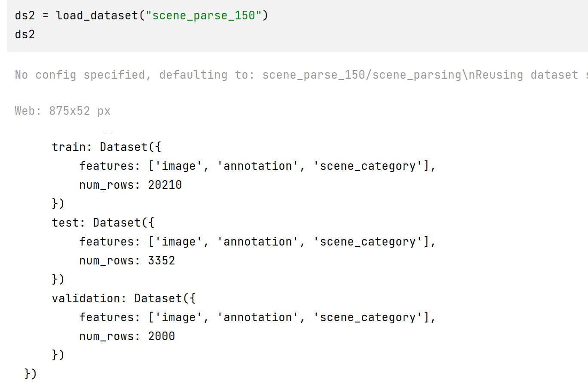Screen dimensions: 588x390
Task: Click the final outer closing "})" of the output
Action: coord(31,374)
